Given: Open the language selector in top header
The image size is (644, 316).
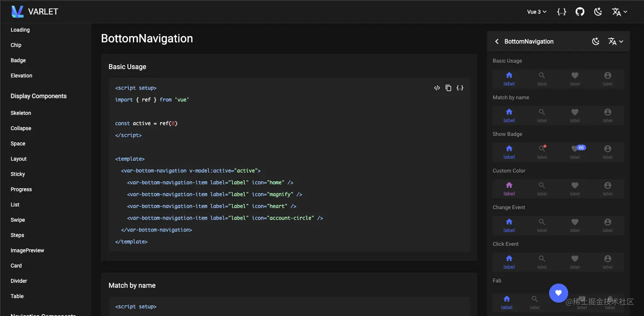Looking at the screenshot, I should pyautogui.click(x=619, y=12).
